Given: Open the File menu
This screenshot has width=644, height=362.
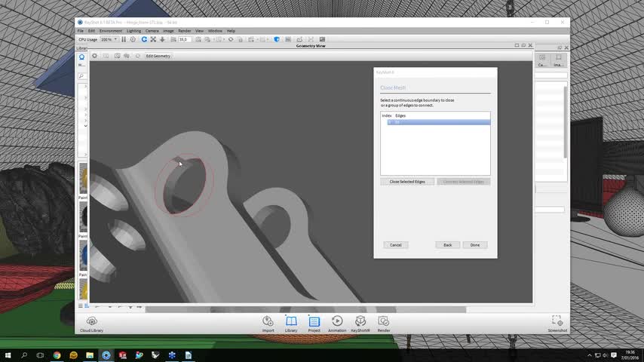Looking at the screenshot, I should (x=81, y=31).
